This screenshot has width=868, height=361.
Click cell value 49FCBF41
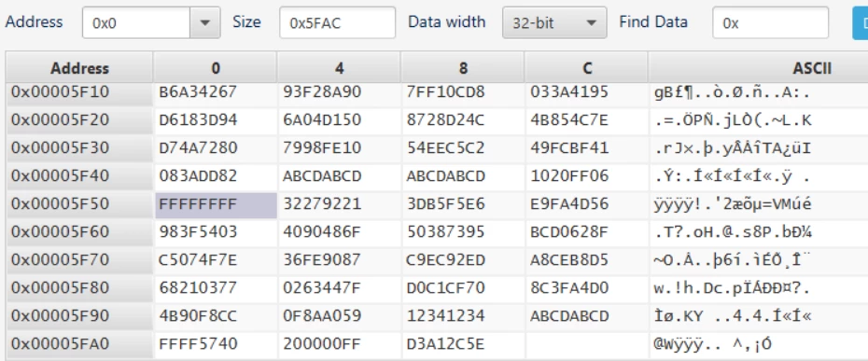(569, 148)
